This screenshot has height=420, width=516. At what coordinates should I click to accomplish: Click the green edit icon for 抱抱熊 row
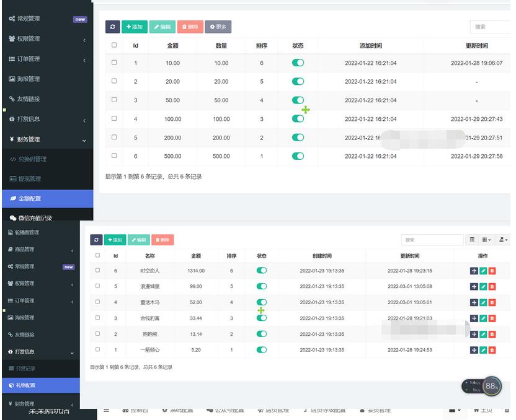tap(483, 335)
